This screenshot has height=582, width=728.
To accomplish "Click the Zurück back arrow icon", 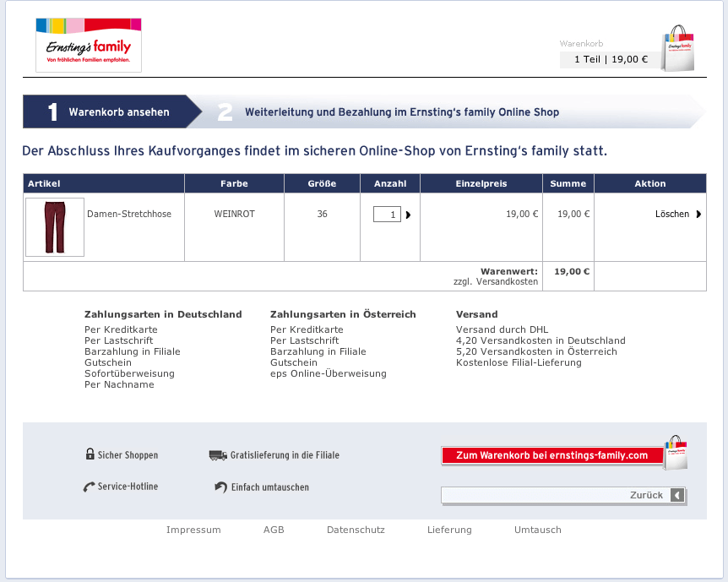I will click(677, 495).
